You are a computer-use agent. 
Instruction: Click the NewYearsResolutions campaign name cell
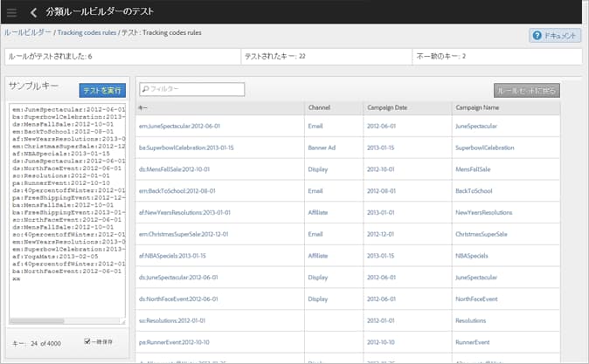click(x=484, y=212)
